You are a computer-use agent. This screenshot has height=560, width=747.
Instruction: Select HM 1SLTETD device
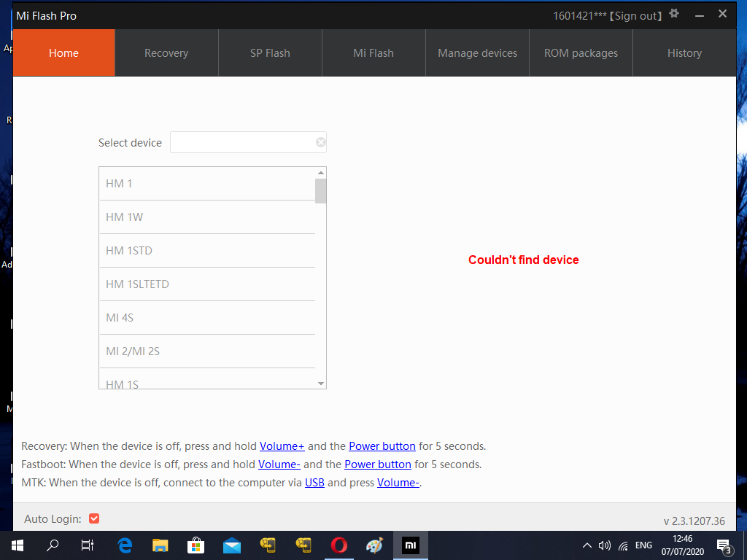click(207, 284)
